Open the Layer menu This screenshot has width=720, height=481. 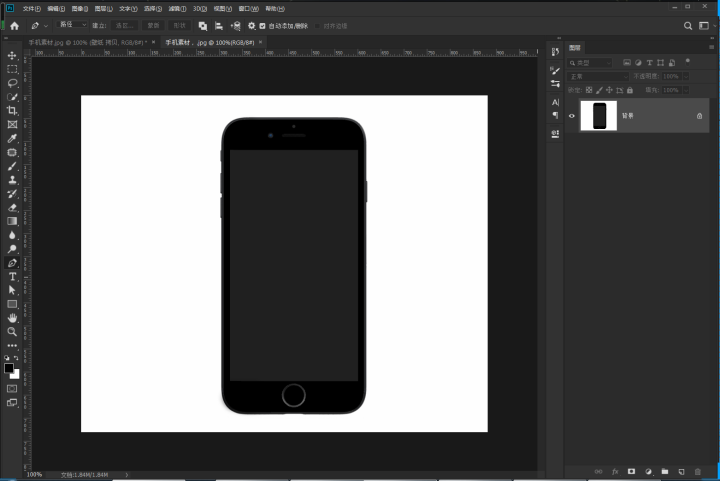click(x=103, y=9)
